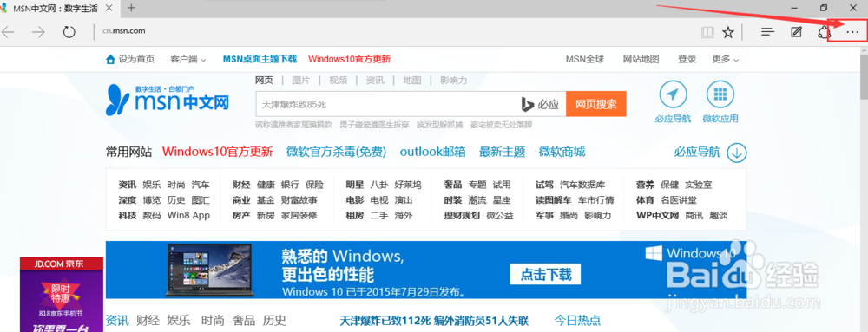Add page to favorites star icon
Viewport: 868px width, 332px height.
click(728, 32)
